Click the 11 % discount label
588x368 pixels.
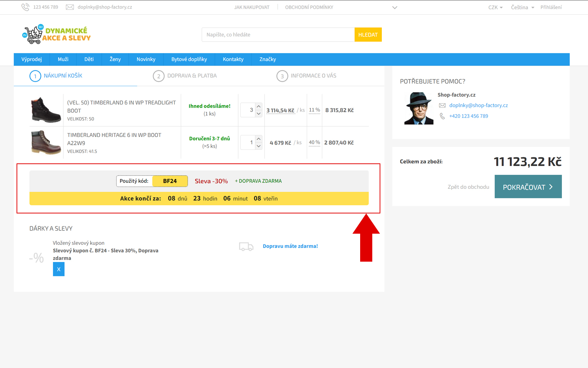[315, 110]
